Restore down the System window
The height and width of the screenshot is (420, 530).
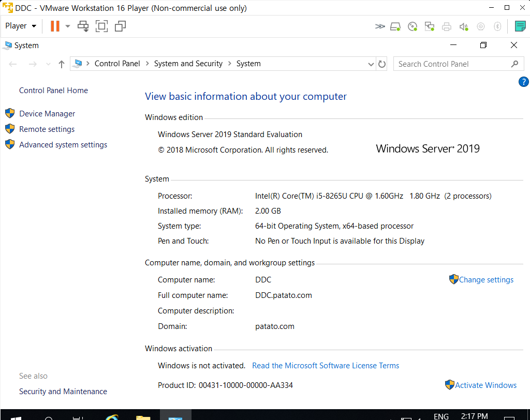483,45
